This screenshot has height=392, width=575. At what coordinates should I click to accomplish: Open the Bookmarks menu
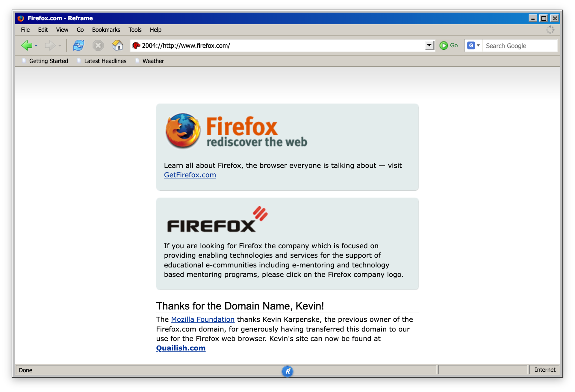106,30
